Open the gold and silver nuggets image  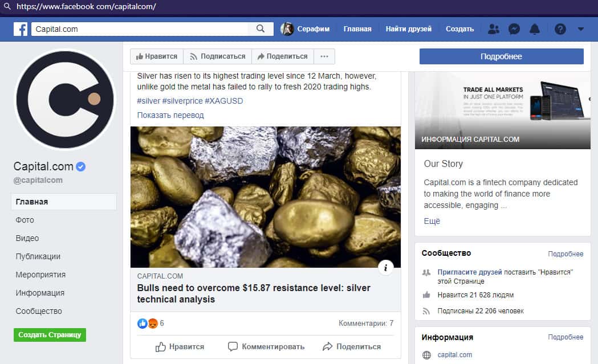click(x=266, y=197)
